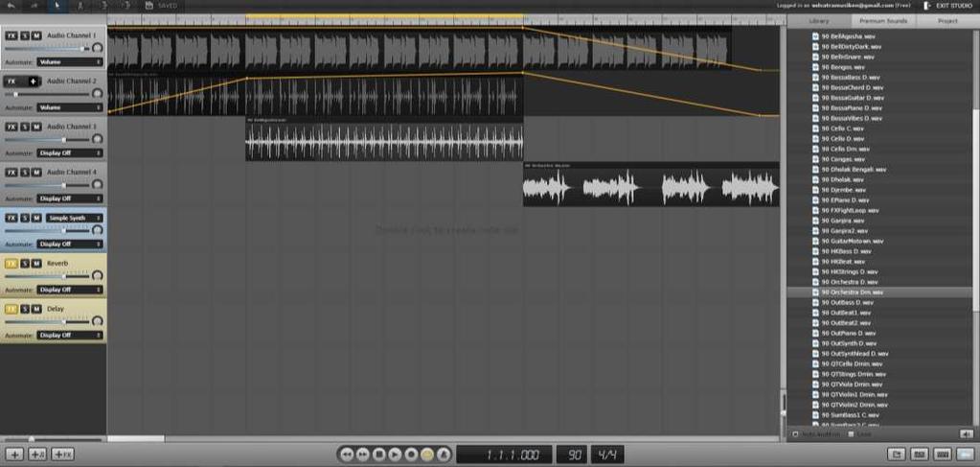Click the orchestra audio clip on Audio Channel 4
The width and height of the screenshot is (980, 467).
click(650, 185)
